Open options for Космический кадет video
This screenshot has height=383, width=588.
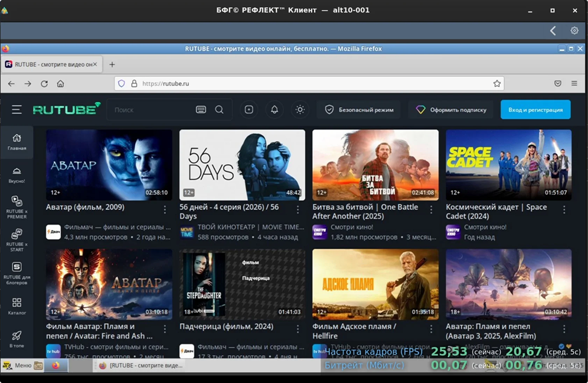(x=564, y=210)
